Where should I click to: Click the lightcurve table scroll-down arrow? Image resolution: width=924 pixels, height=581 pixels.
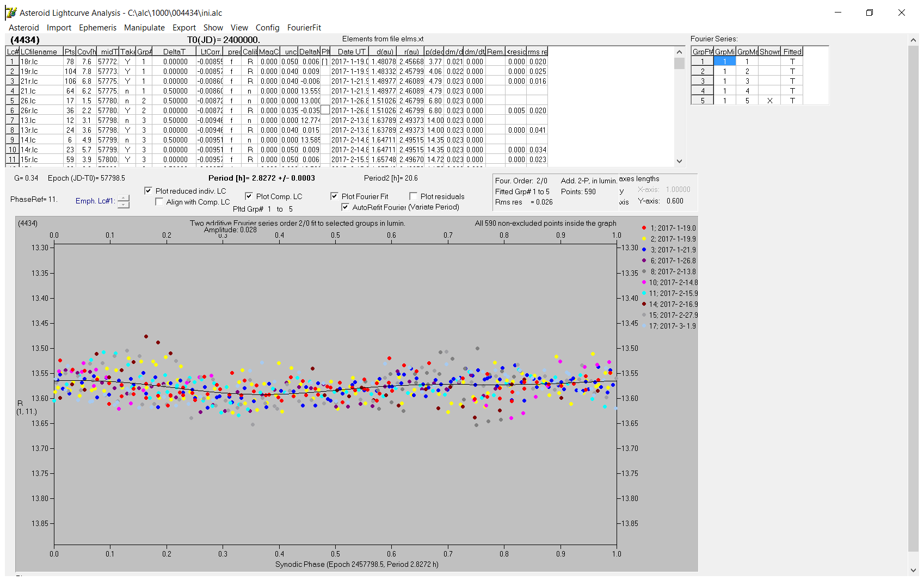point(679,161)
